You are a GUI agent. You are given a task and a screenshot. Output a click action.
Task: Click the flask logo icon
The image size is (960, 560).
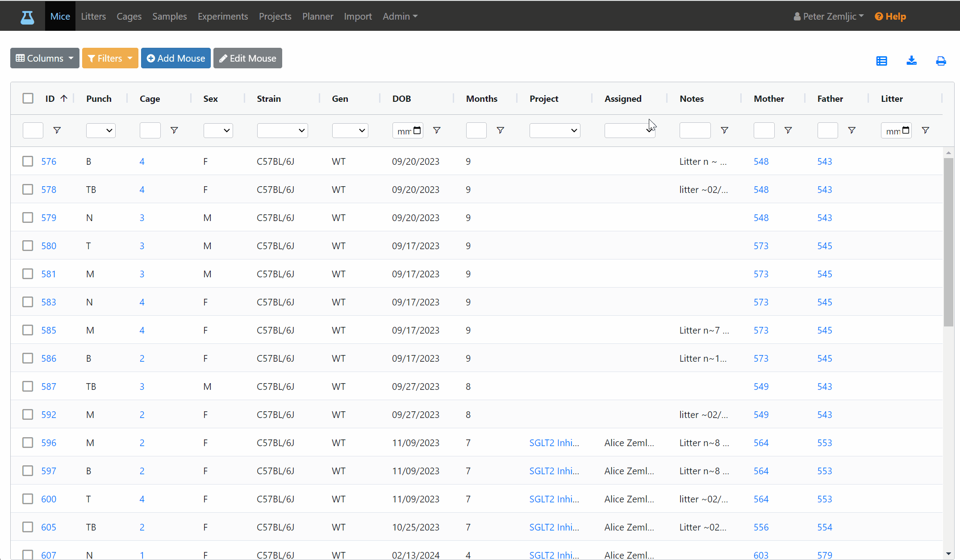(x=27, y=17)
